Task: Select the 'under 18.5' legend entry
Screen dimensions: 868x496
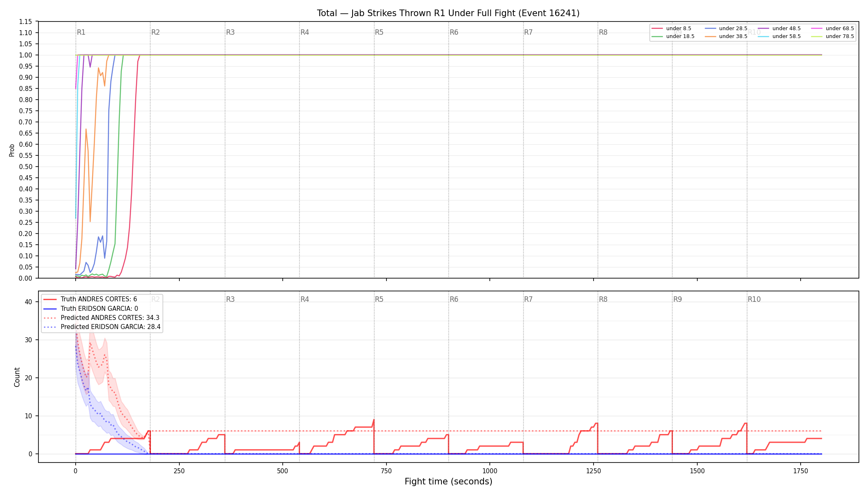Action: 673,36
